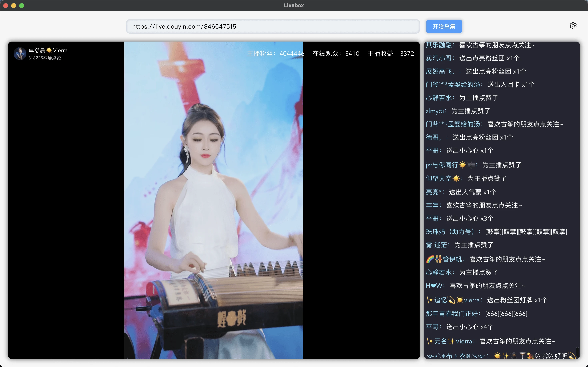
Task: Click the live video of the guzheng player
Action: (x=214, y=200)
